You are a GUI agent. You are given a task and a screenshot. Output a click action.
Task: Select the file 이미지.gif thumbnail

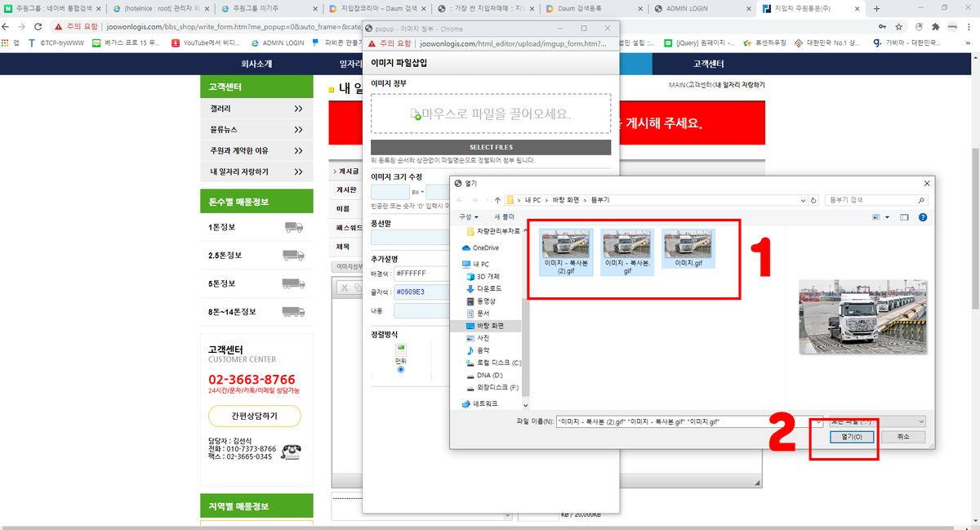(x=688, y=247)
